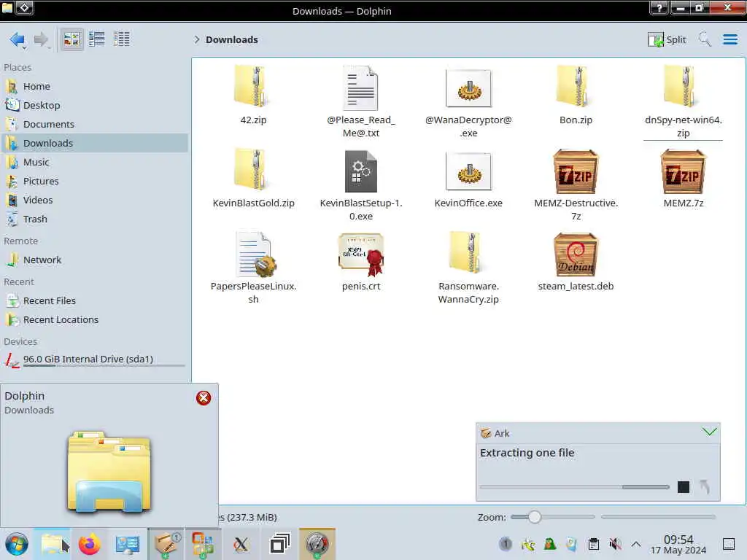
Task: Open Desktop in Places
Action: coord(94,105)
